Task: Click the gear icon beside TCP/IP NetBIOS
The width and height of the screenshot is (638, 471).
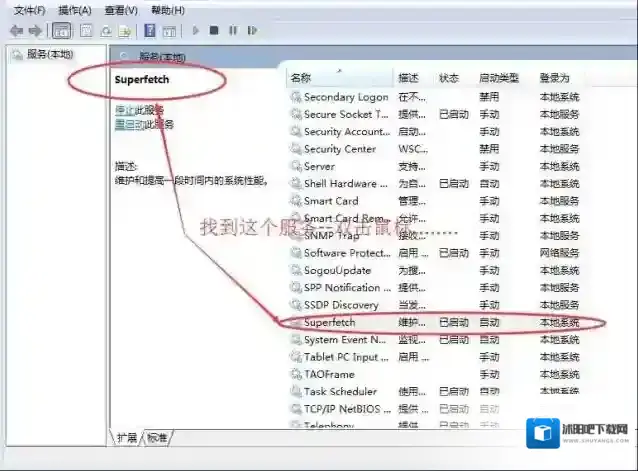Action: [x=295, y=409]
